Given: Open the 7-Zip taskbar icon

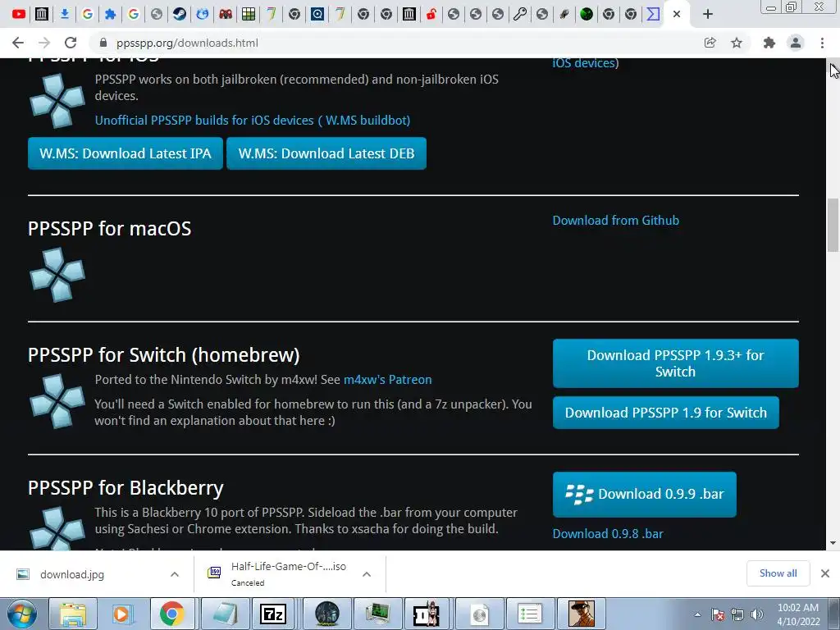Looking at the screenshot, I should [272, 614].
